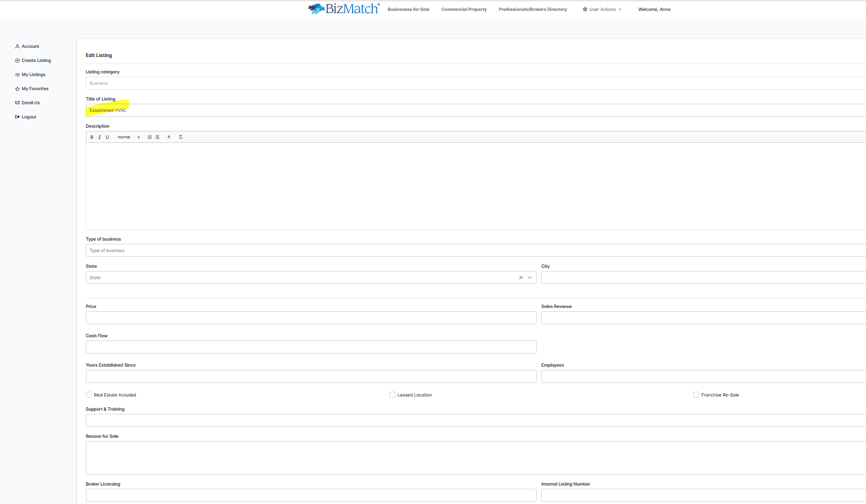The height and width of the screenshot is (504, 866).
Task: Click the BizMatch logo
Action: point(343,9)
